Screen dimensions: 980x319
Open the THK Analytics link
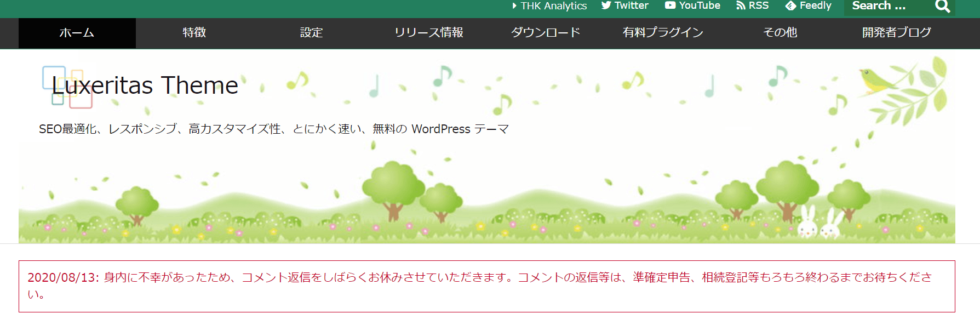[553, 5]
